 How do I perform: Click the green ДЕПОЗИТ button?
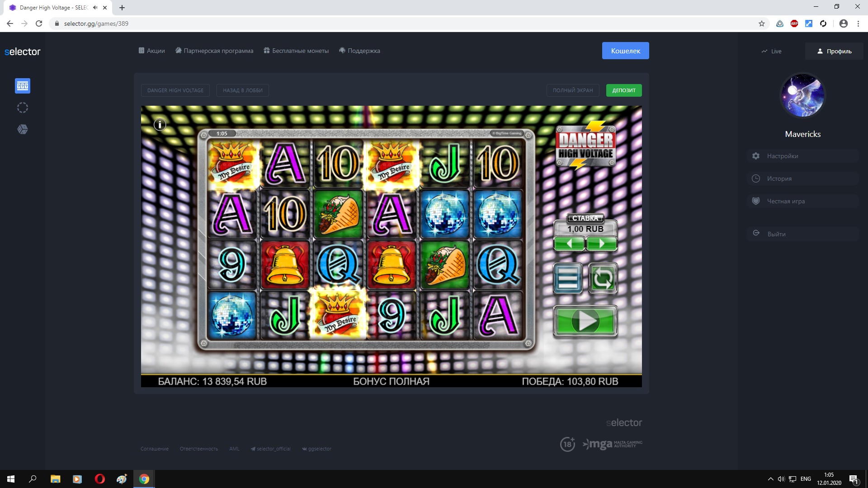point(624,90)
